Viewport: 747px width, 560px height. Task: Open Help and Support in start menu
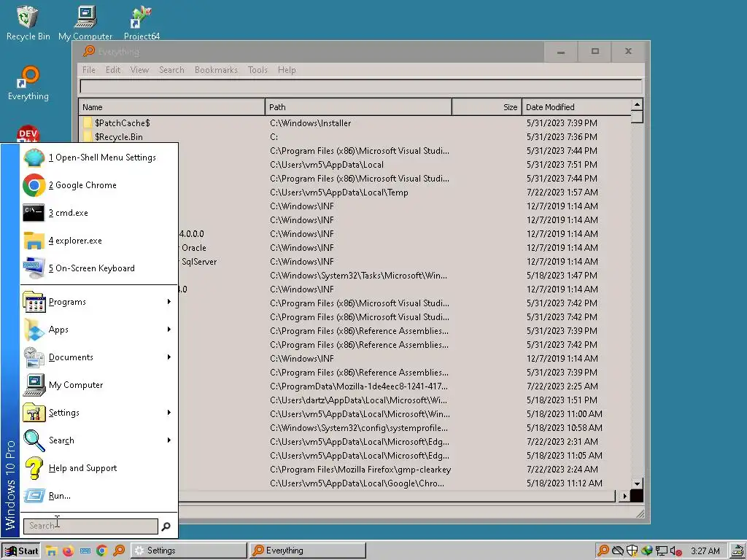[99, 468]
